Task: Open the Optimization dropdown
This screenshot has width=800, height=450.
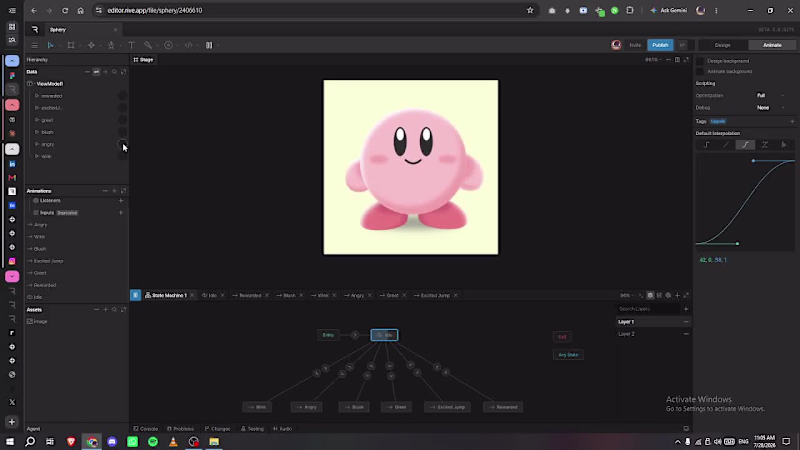Action: pyautogui.click(x=771, y=95)
